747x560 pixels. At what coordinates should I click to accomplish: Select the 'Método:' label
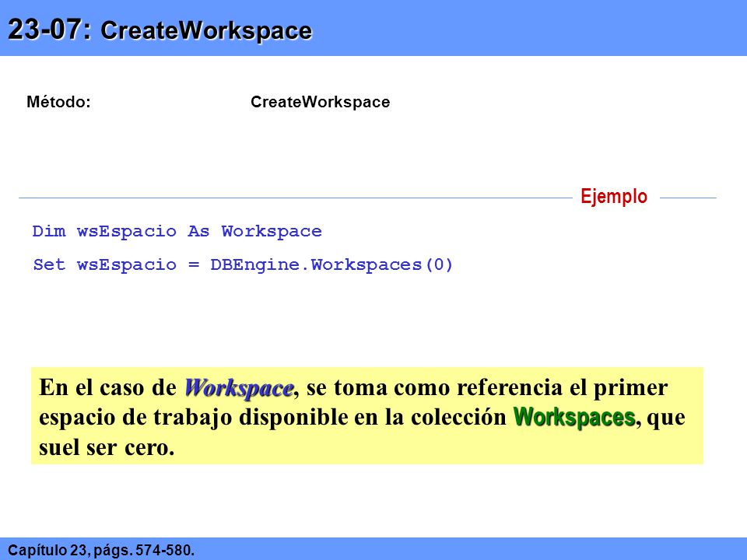click(x=58, y=102)
